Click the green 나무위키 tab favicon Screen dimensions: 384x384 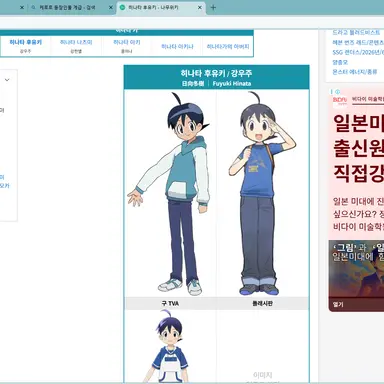point(122,7)
